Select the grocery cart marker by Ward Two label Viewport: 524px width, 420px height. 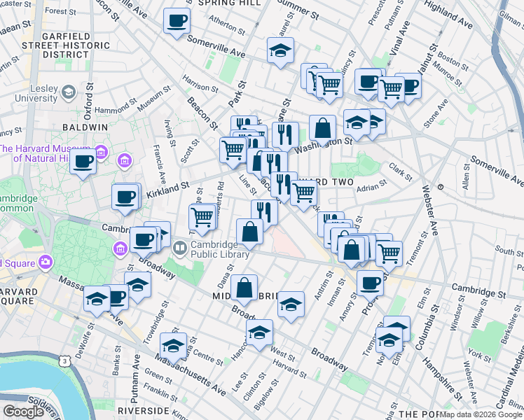(304, 195)
